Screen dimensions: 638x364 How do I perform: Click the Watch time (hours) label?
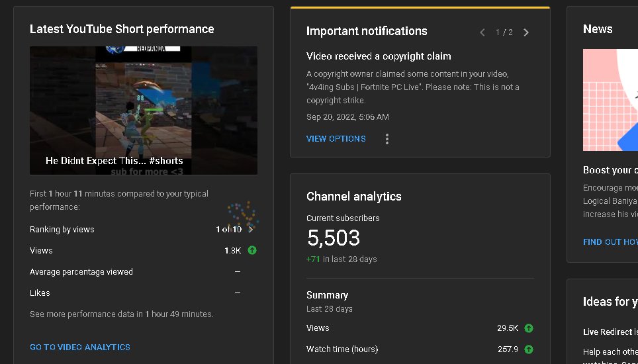pyautogui.click(x=342, y=349)
